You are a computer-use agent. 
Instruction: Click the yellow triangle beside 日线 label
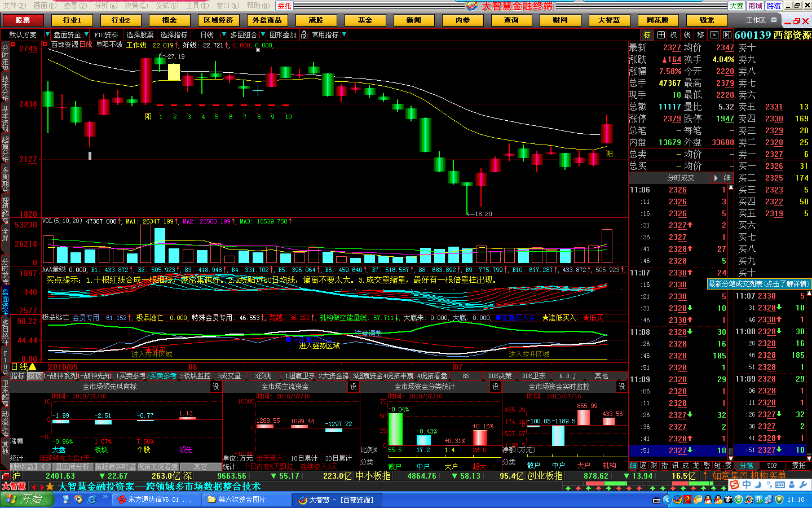click(32, 367)
